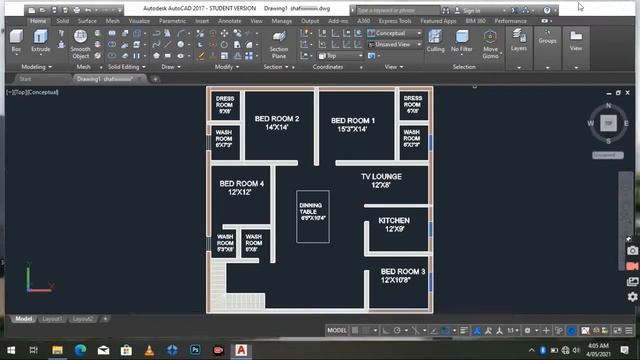Switch to the Surface ribbon tab
The height and width of the screenshot is (360, 640).
[x=87, y=21]
